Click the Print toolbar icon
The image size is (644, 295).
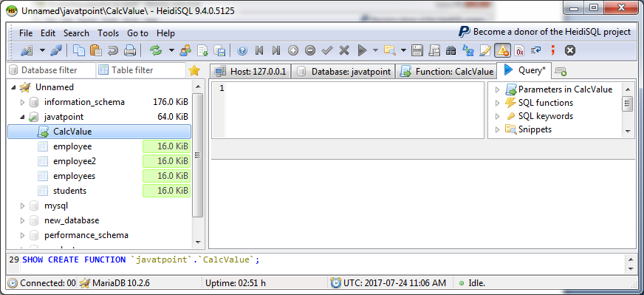point(130,50)
